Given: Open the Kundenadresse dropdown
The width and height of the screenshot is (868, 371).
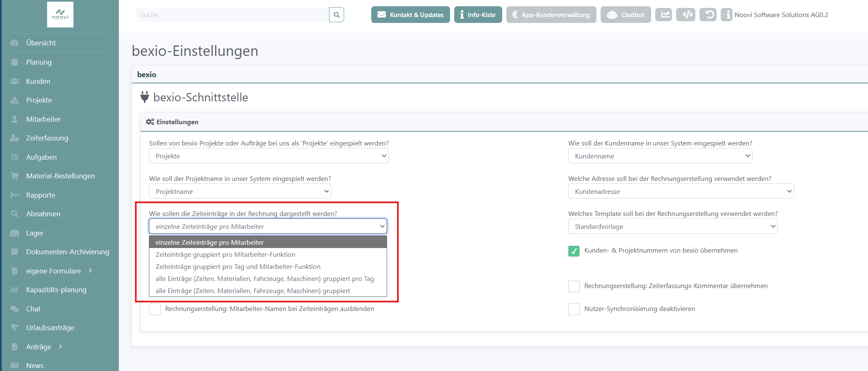Looking at the screenshot, I should [x=681, y=191].
